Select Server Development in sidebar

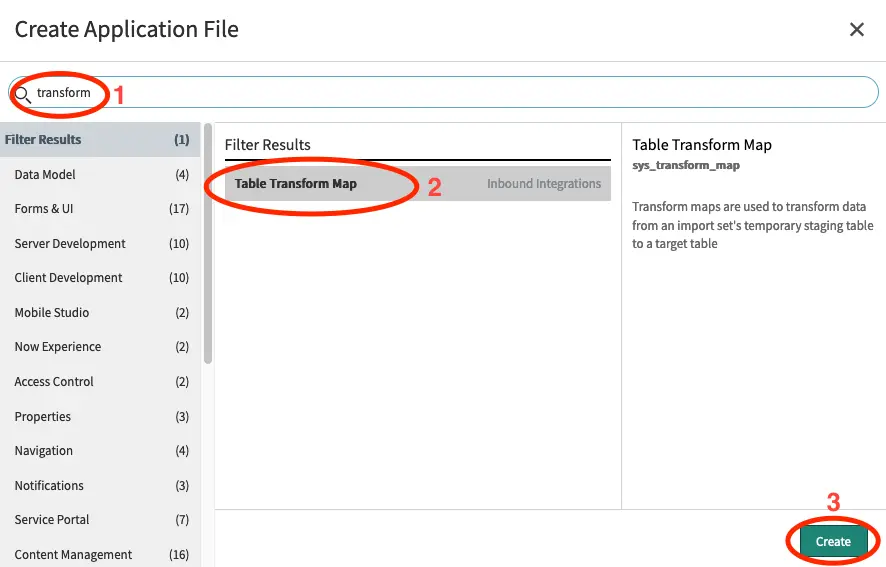tap(98, 244)
